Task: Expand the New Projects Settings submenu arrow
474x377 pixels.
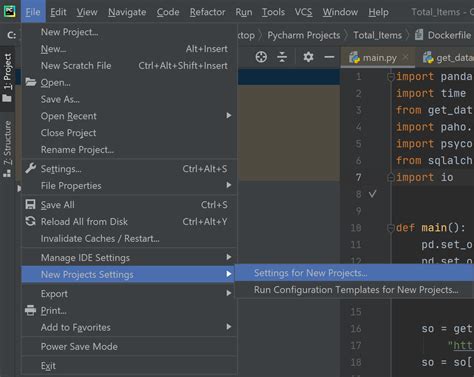Action: pyautogui.click(x=229, y=274)
